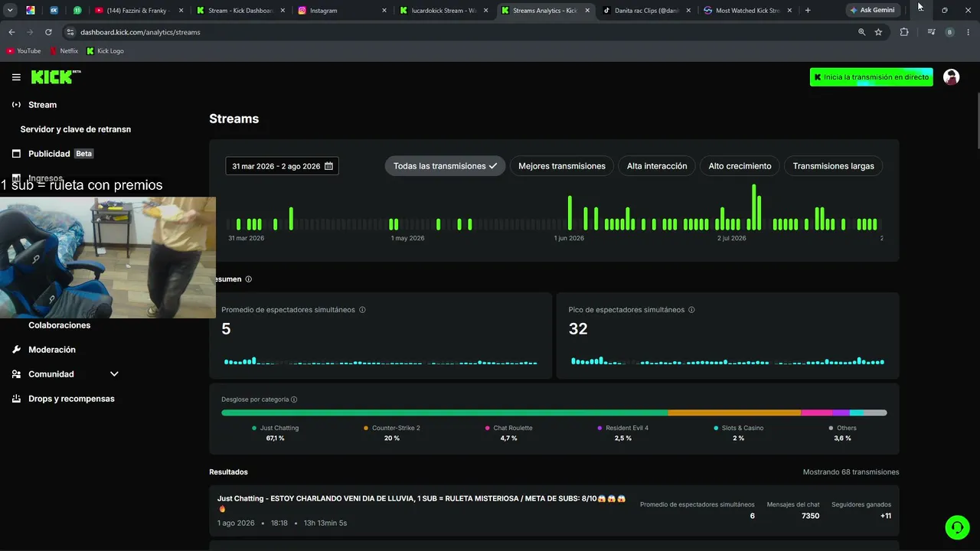The height and width of the screenshot is (551, 980).
Task: Click the green KICK logo
Action: tap(56, 77)
